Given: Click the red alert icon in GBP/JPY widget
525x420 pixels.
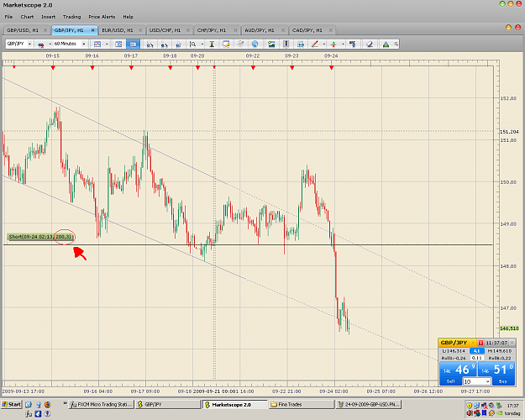Looking at the screenshot, I should click(480, 343).
